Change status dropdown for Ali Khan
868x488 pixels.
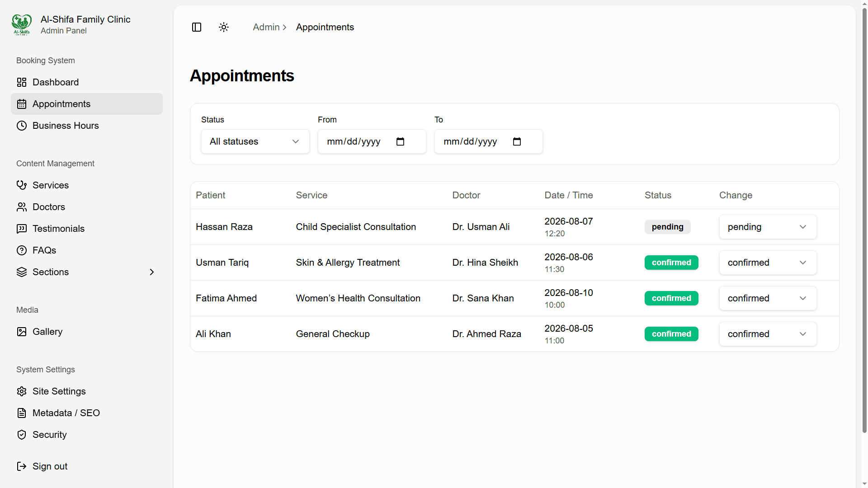click(768, 334)
